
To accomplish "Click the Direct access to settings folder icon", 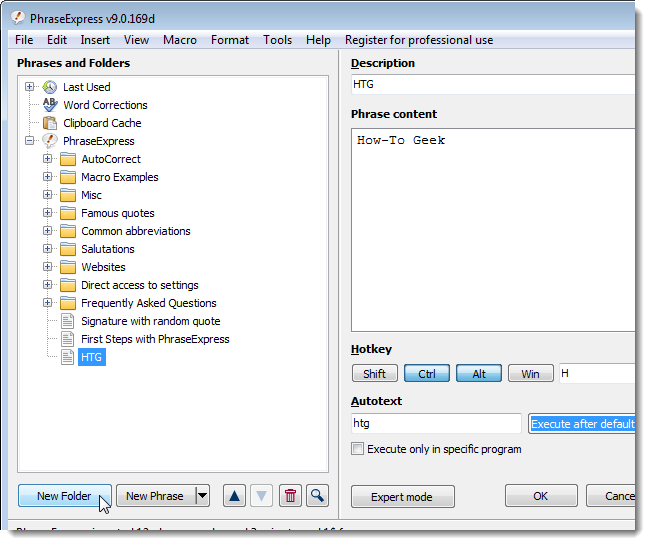I will tap(68, 286).
